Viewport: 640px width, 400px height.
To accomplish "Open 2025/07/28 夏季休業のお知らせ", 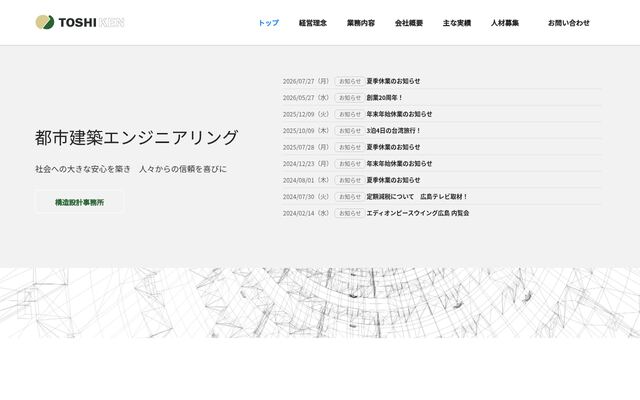I will coord(393,147).
